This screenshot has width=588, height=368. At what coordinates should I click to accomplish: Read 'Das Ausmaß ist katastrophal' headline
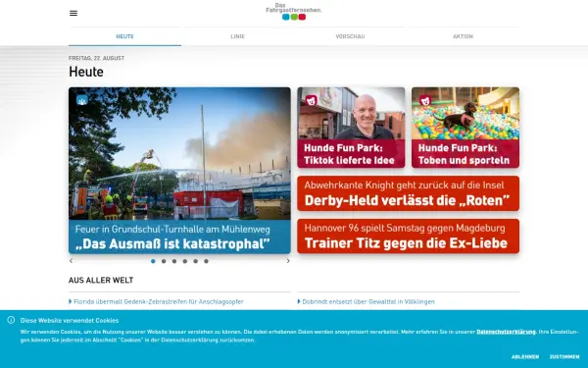coord(172,244)
